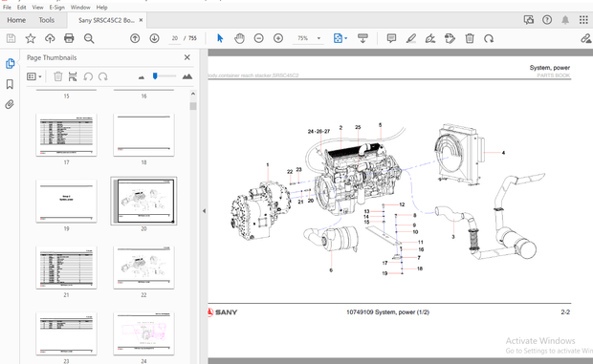Select the highlighter pen tool
This screenshot has width=593, height=364.
(x=411, y=38)
